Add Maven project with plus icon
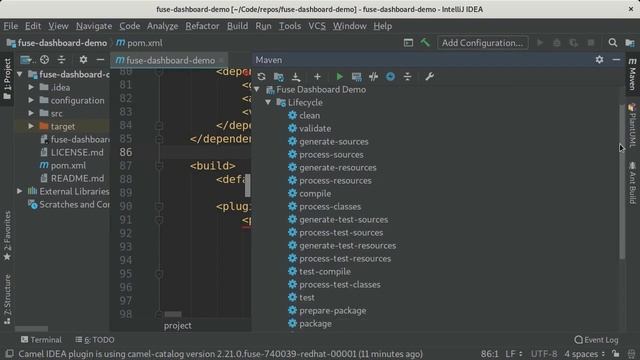Screen dimensions: 640x360 click(x=317, y=77)
